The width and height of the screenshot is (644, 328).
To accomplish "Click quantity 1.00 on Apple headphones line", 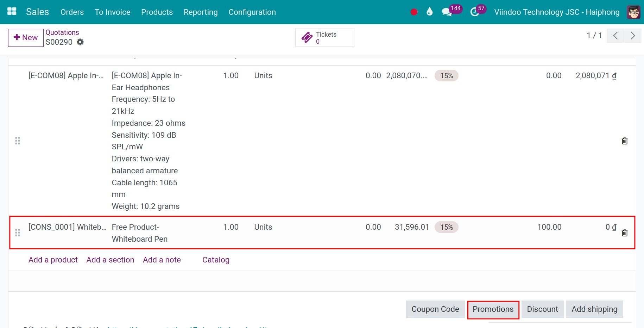I will 231,76.
